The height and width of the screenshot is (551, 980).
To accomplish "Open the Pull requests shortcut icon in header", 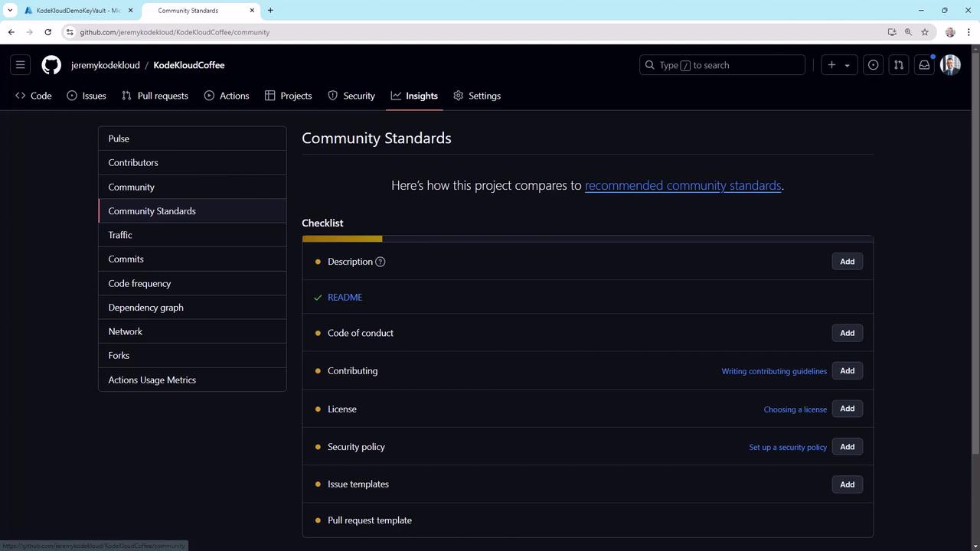I will [x=899, y=65].
